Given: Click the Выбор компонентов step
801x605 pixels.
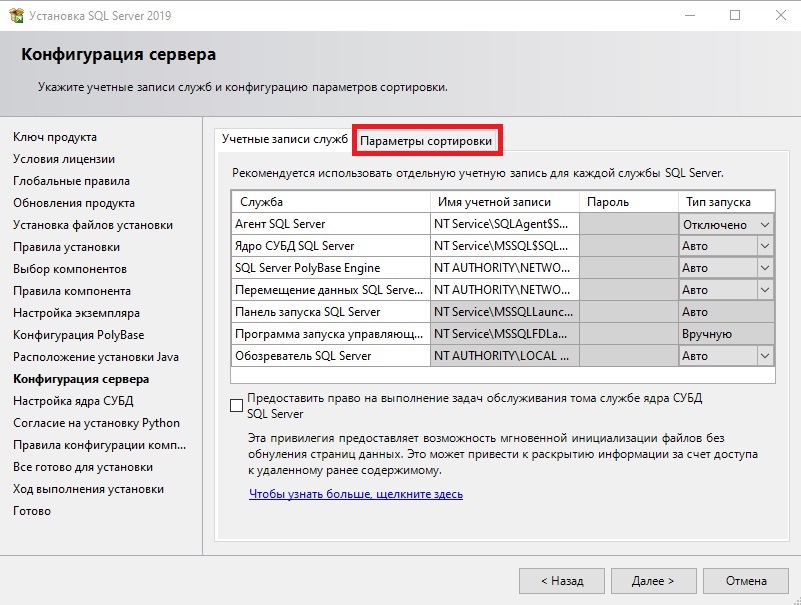Looking at the screenshot, I should [x=69, y=269].
